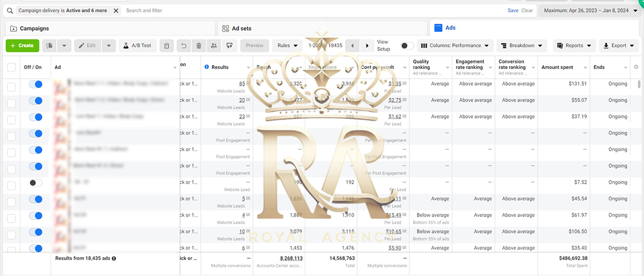Click the footnote icon beside $2.75 cost
644x276 pixels.
(404, 100)
